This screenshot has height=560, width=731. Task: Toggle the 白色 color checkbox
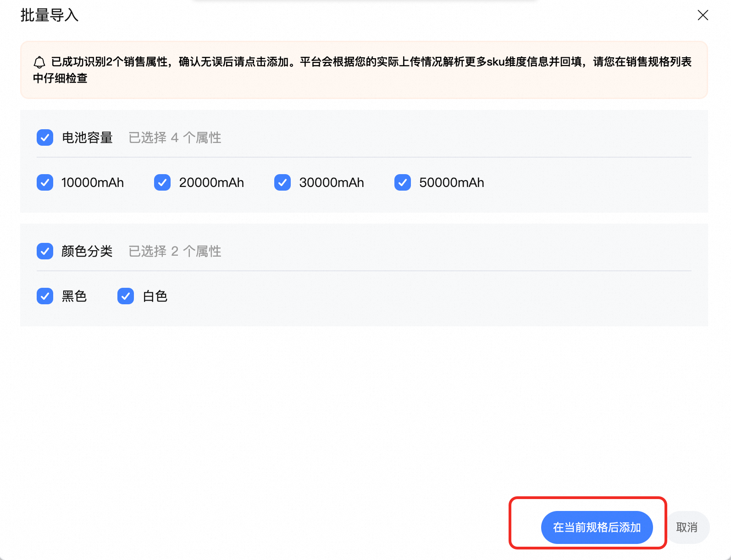pos(126,296)
